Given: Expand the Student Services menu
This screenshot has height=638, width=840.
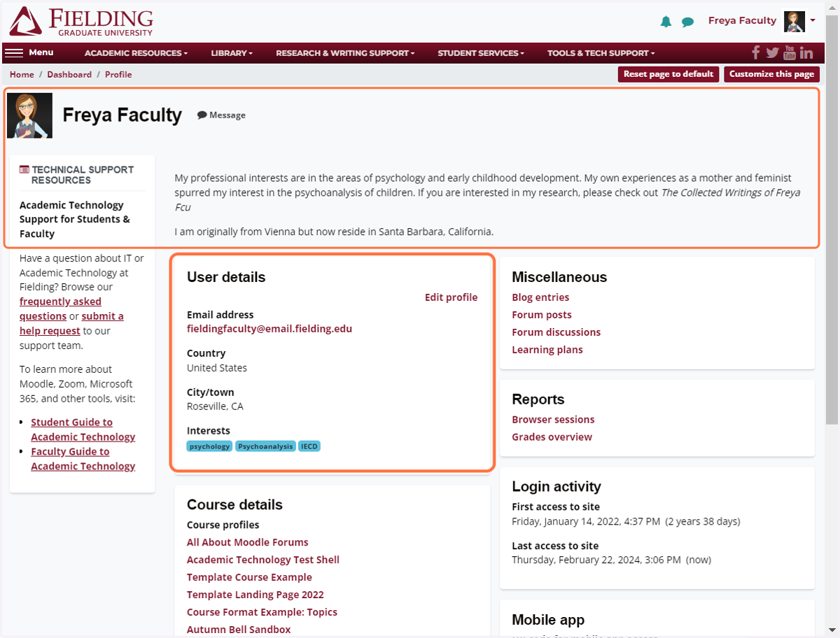Looking at the screenshot, I should pyautogui.click(x=481, y=53).
